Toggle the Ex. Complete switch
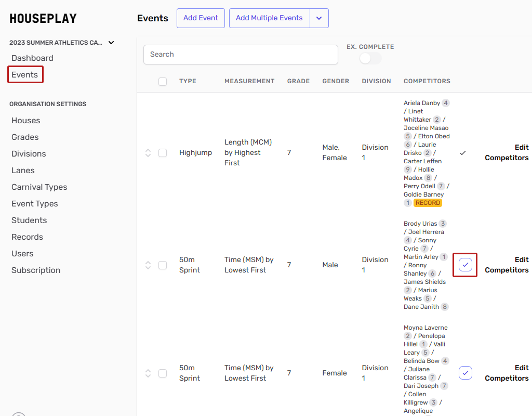 (x=370, y=58)
